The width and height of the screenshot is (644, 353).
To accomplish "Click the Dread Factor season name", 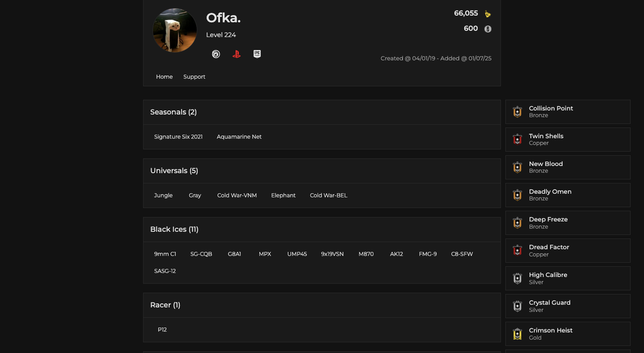I will [x=549, y=247].
